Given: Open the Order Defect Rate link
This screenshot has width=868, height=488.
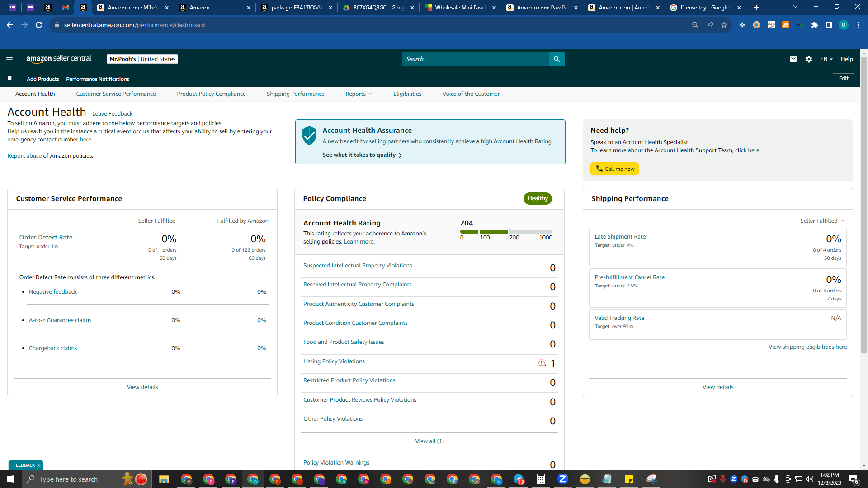Looking at the screenshot, I should tap(46, 237).
